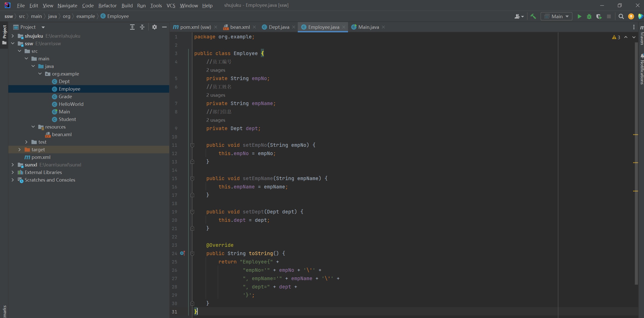Screen dimensions: 644x318
Task: Click toString override gutter icon
Action: (x=182, y=253)
